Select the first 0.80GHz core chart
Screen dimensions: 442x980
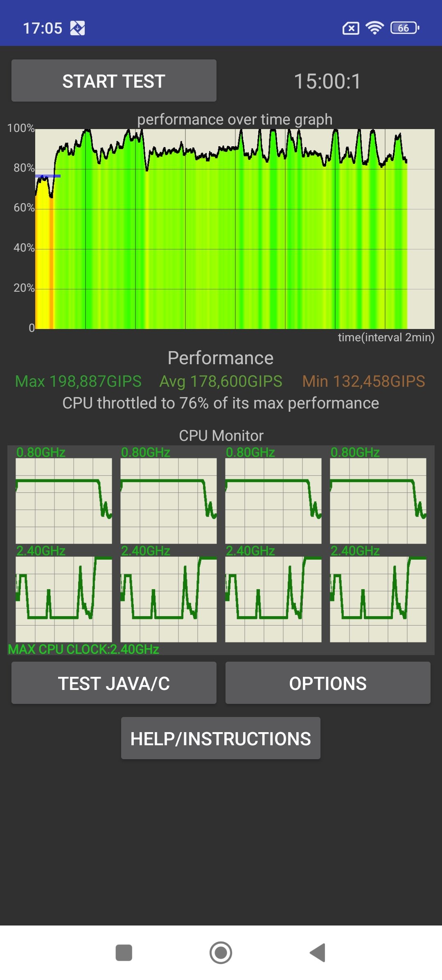point(64,501)
